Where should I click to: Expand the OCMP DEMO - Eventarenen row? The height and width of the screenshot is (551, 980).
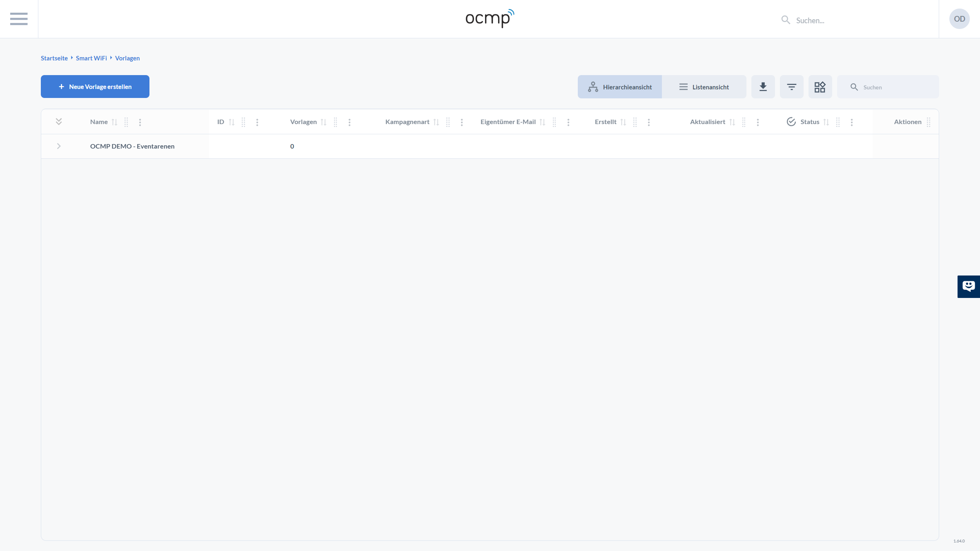click(x=59, y=146)
